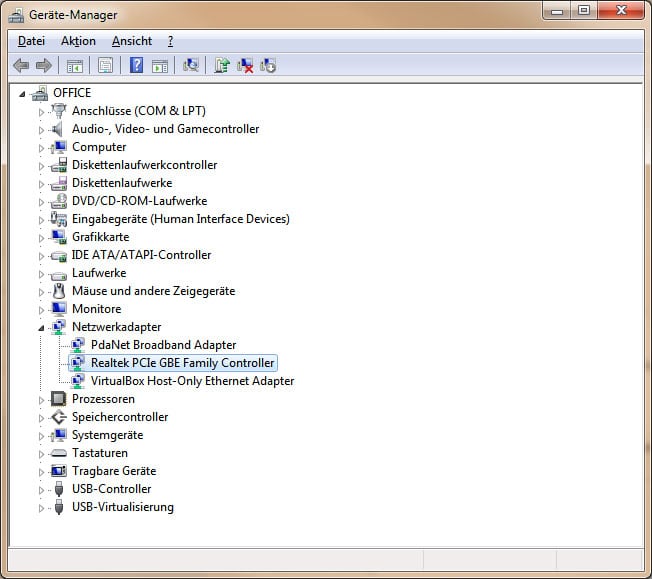Click the USB-Controller plug icon
The height and width of the screenshot is (579, 652).
59,489
